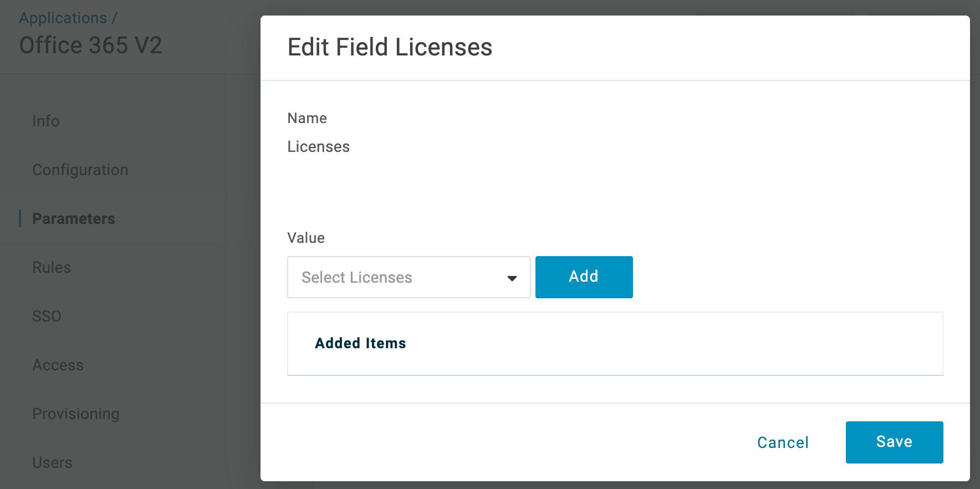The height and width of the screenshot is (489, 980).
Task: Save the license field changes
Action: point(894,442)
